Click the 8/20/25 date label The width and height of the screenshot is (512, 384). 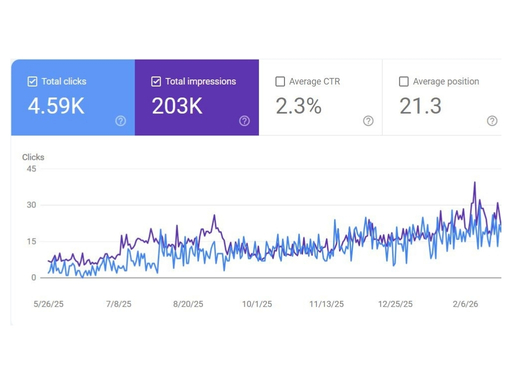(x=188, y=304)
